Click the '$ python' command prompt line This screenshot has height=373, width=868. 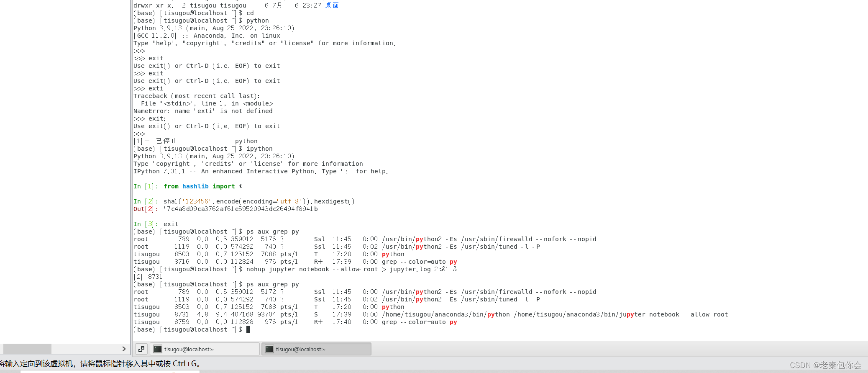[x=201, y=21]
